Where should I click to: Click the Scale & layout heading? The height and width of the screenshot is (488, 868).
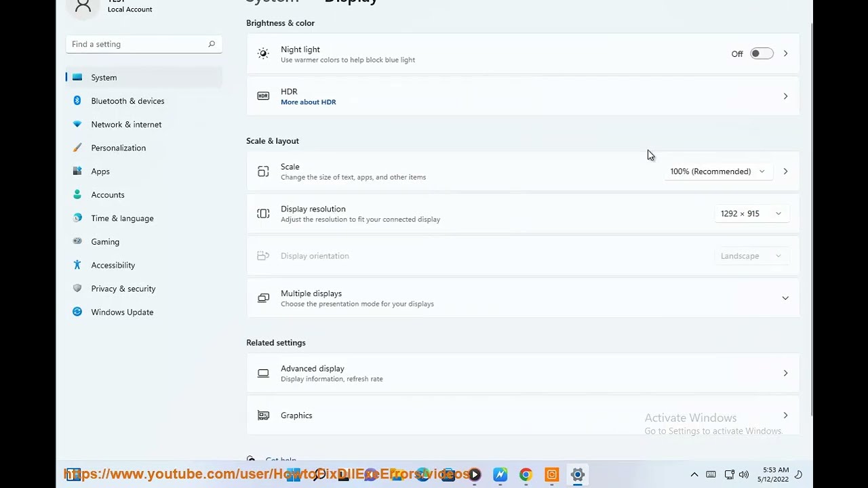click(x=273, y=141)
